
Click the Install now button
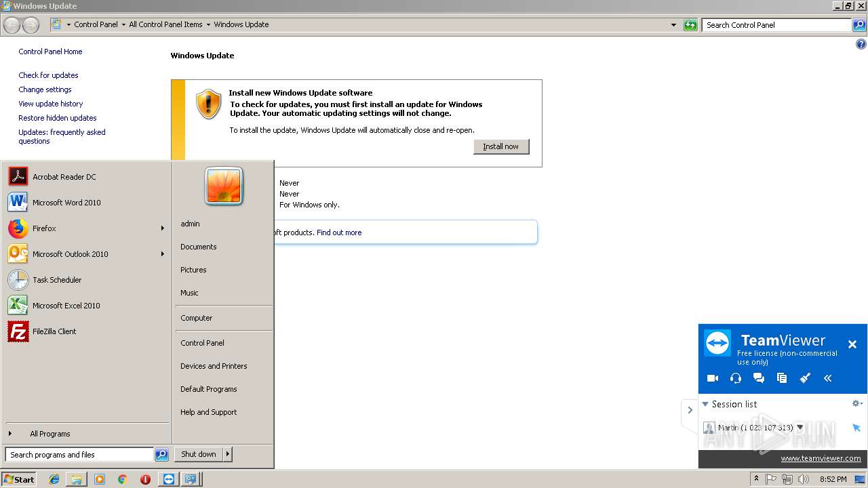(x=501, y=146)
